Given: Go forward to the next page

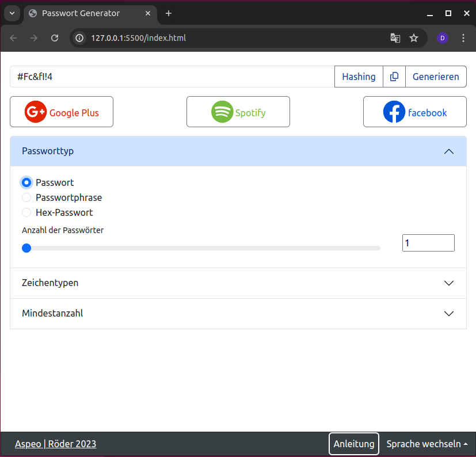Looking at the screenshot, I should point(34,38).
